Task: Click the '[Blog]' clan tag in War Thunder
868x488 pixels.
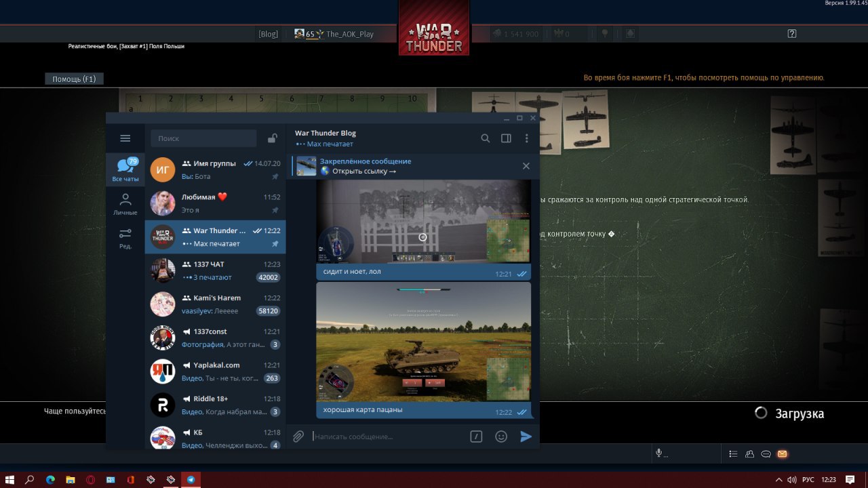Action: pyautogui.click(x=268, y=34)
